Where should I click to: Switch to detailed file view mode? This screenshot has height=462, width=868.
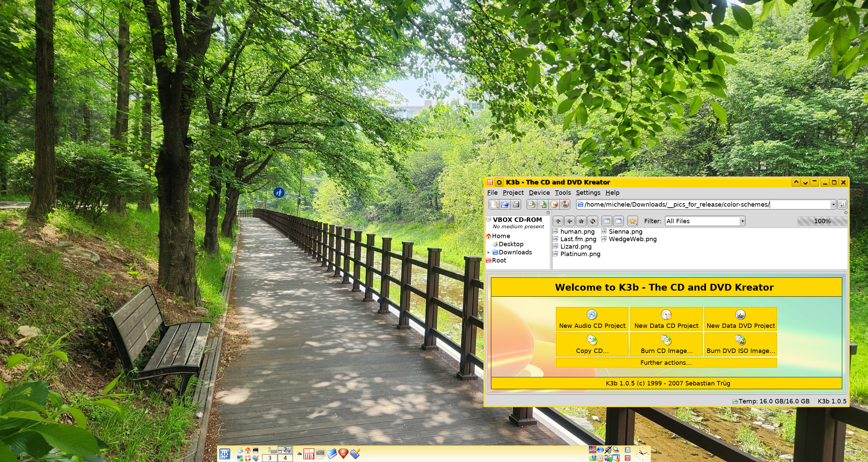[x=618, y=221]
